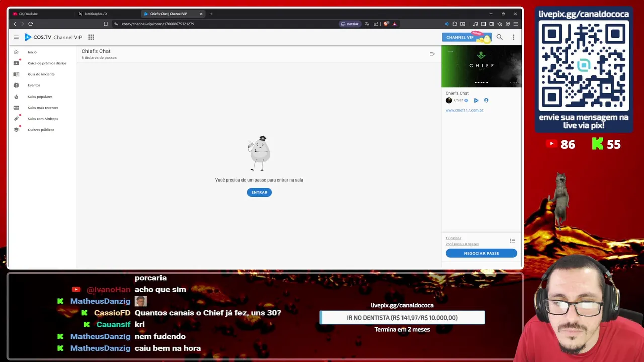Image resolution: width=644 pixels, height=362 pixels.
Task: Open the www.chief117.com.br link
Action: coord(464,110)
